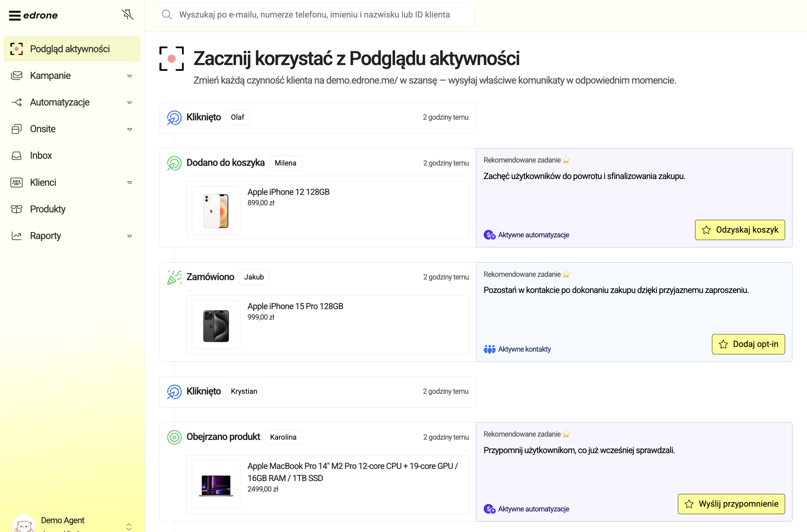The image size is (807, 532).
Task: Click the iPhone 15 Pro product thumbnail
Action: point(216,325)
